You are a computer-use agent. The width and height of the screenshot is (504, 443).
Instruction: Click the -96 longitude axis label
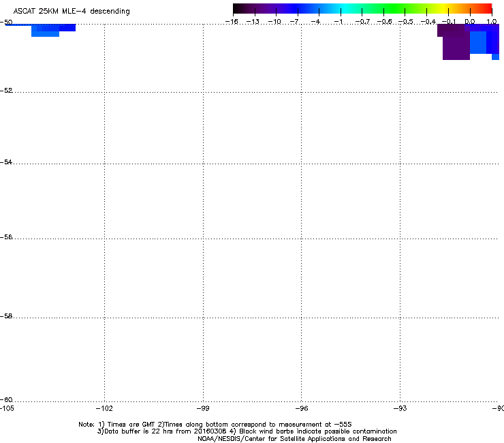302,408
